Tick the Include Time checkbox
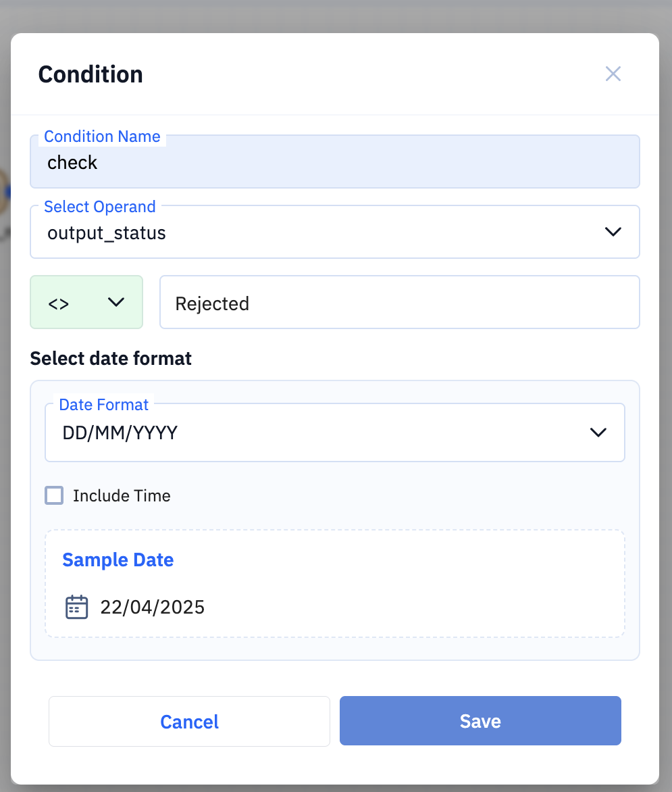The image size is (672, 792). tap(54, 495)
